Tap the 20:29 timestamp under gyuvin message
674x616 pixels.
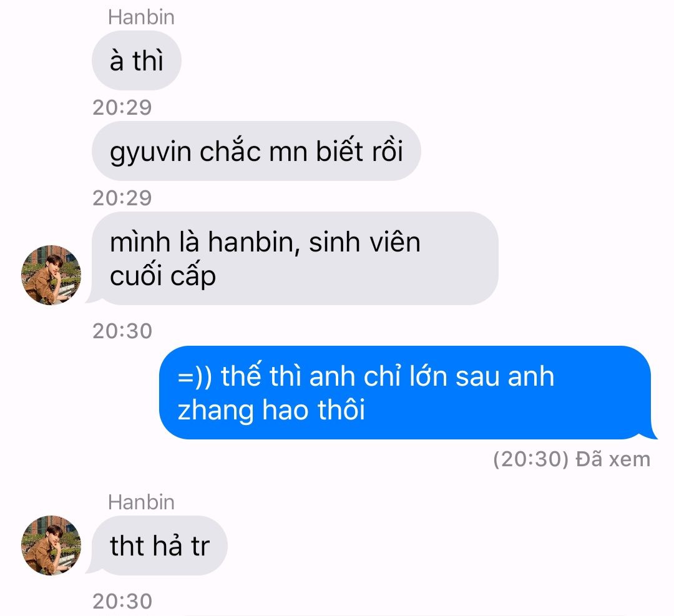(x=122, y=198)
